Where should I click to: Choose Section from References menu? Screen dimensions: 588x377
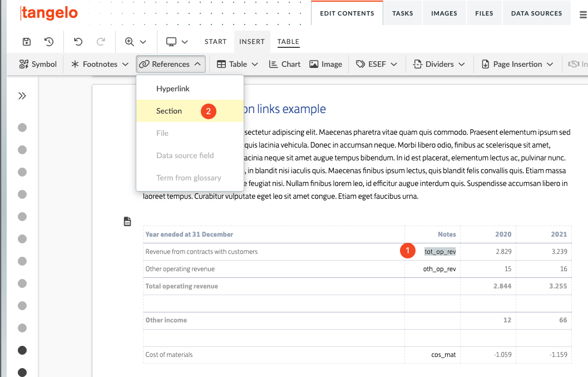[x=190, y=111]
